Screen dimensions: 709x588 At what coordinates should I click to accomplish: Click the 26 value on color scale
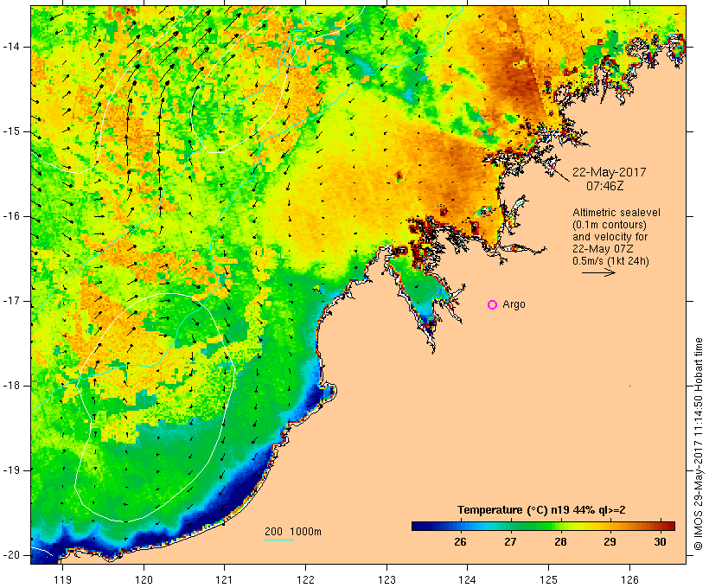(460, 542)
